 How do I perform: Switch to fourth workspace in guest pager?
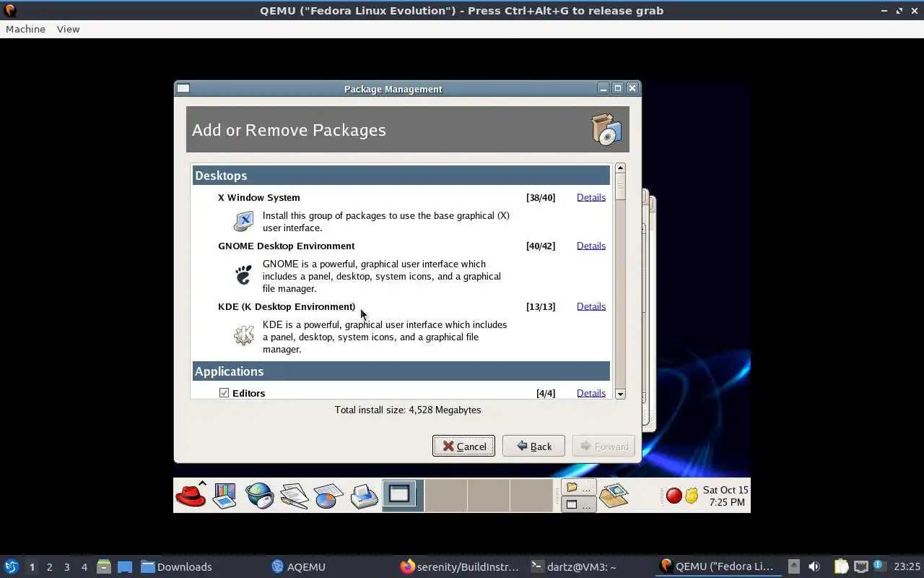point(531,495)
